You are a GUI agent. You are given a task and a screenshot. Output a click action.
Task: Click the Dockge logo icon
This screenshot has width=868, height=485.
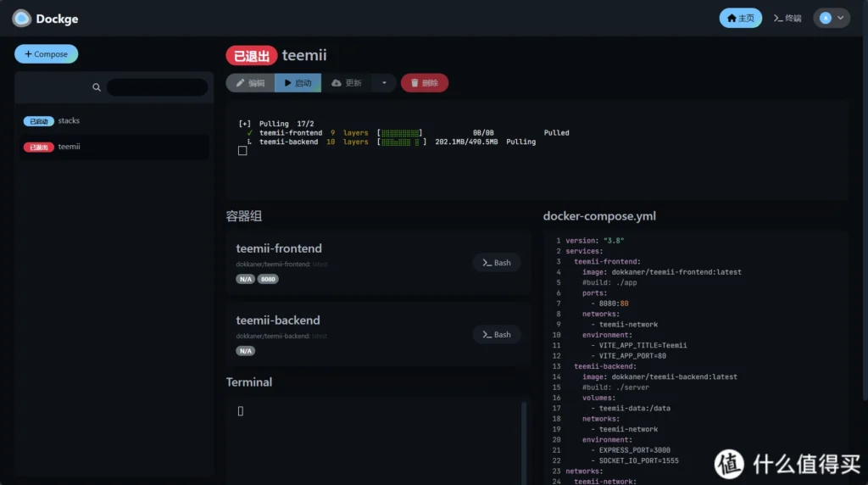click(21, 19)
